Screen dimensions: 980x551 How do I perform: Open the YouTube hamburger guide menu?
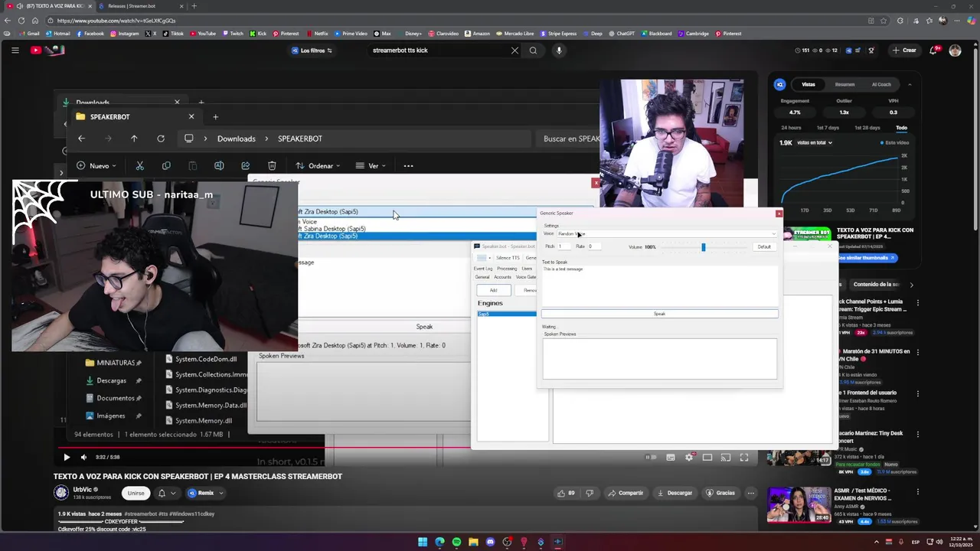(15, 51)
